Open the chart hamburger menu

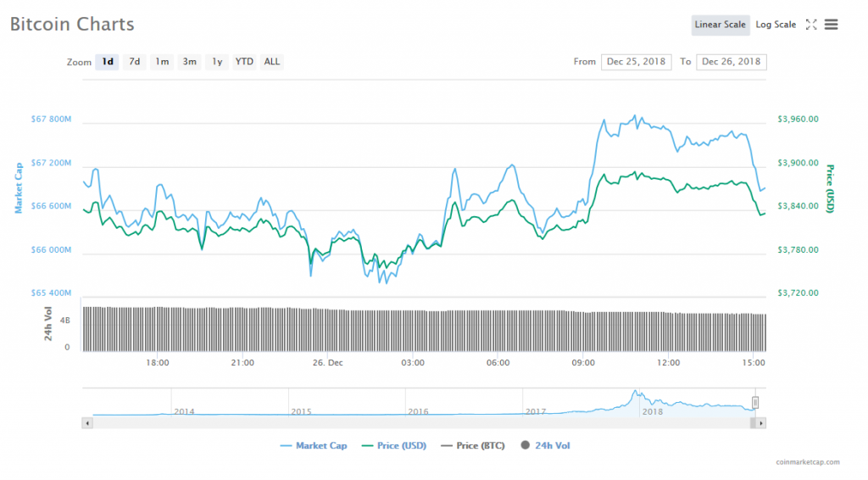click(x=831, y=25)
